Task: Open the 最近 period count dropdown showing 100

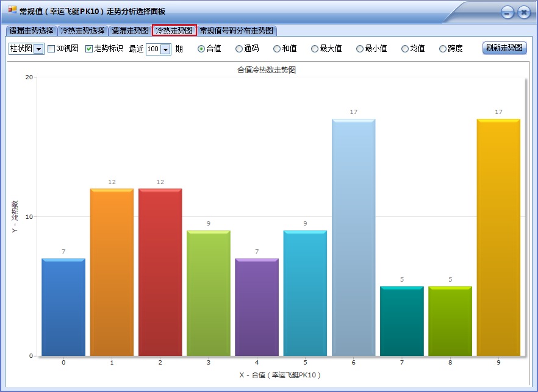Action: pos(164,48)
